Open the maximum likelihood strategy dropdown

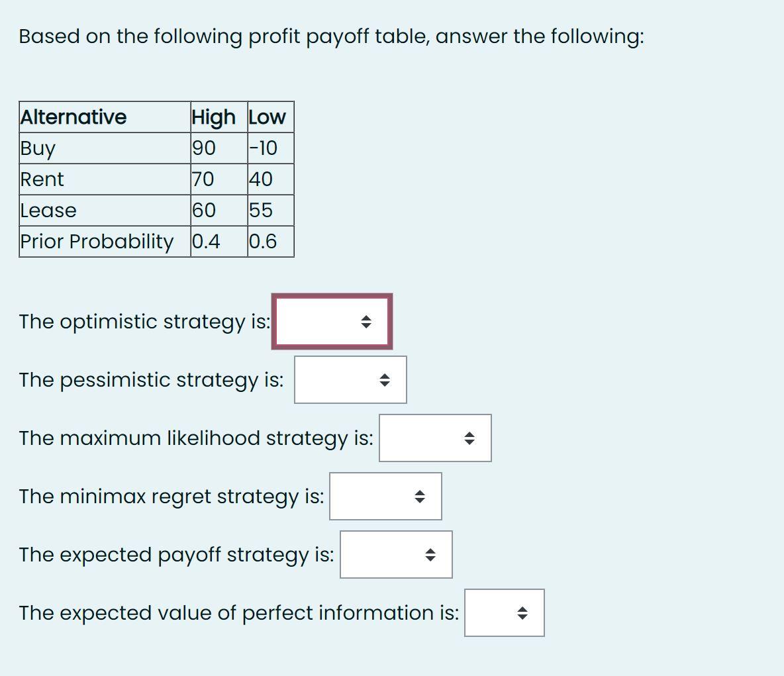(434, 438)
